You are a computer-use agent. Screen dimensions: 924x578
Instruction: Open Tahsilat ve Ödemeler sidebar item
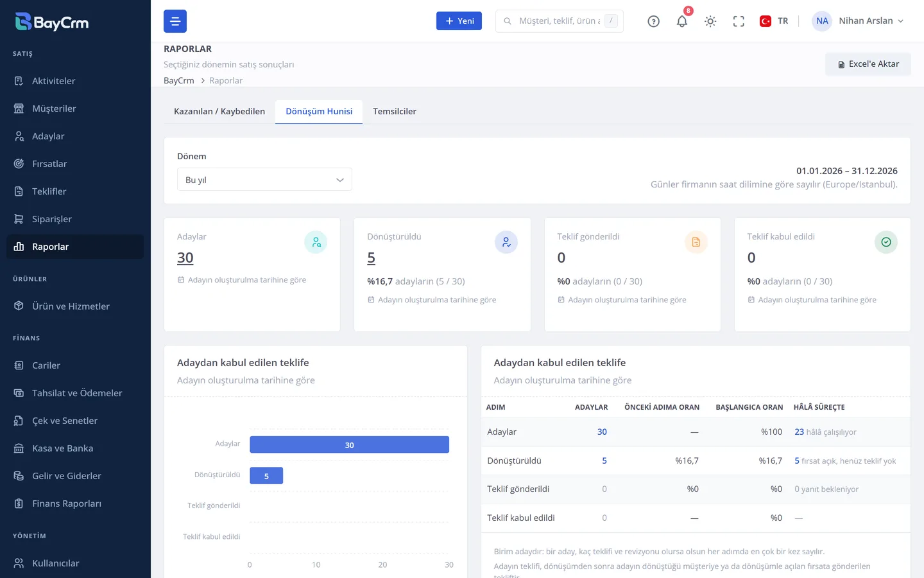tap(75, 393)
